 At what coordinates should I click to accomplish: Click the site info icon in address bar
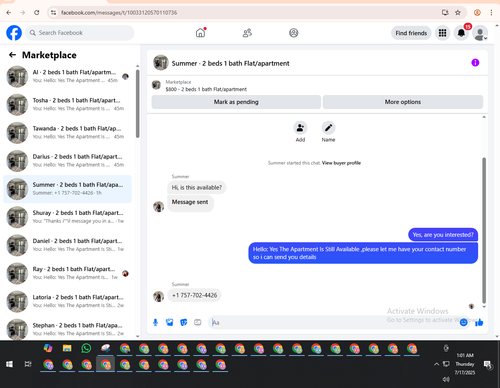[x=53, y=13]
